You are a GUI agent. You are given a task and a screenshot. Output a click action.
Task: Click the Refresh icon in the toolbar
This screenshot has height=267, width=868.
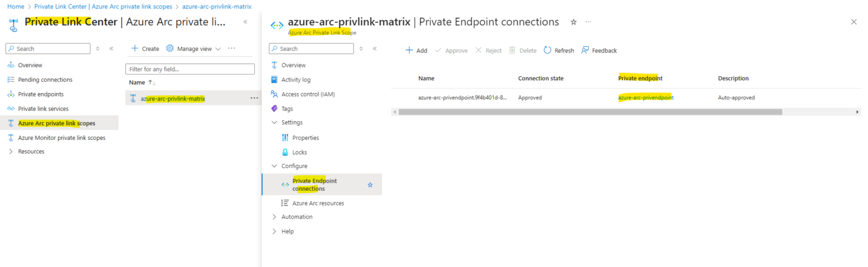click(x=548, y=50)
